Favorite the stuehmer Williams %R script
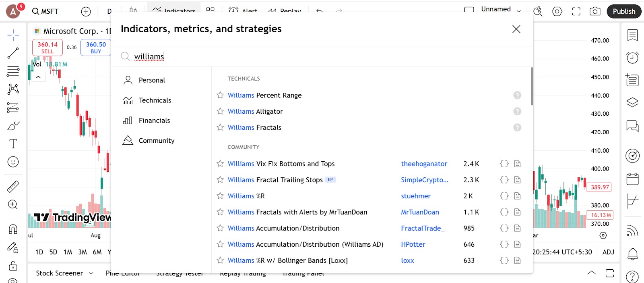Image resolution: width=644 pixels, height=283 pixels. (x=220, y=196)
